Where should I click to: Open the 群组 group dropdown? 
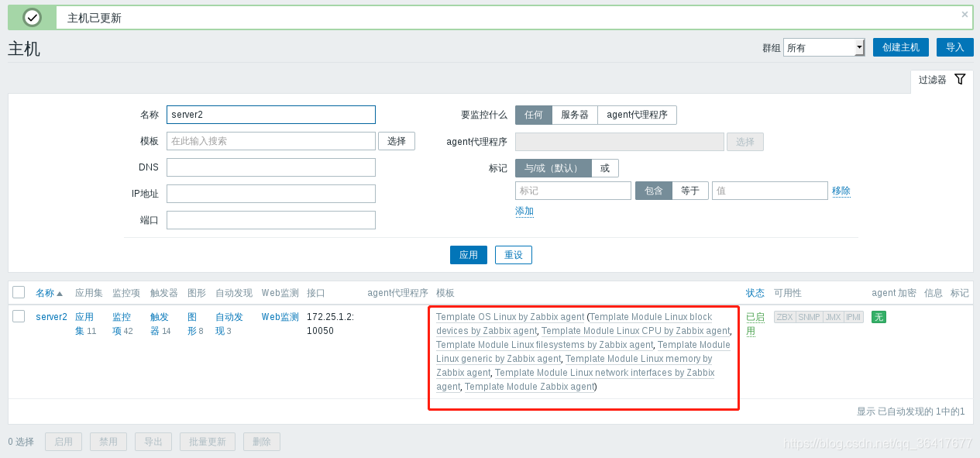[824, 47]
